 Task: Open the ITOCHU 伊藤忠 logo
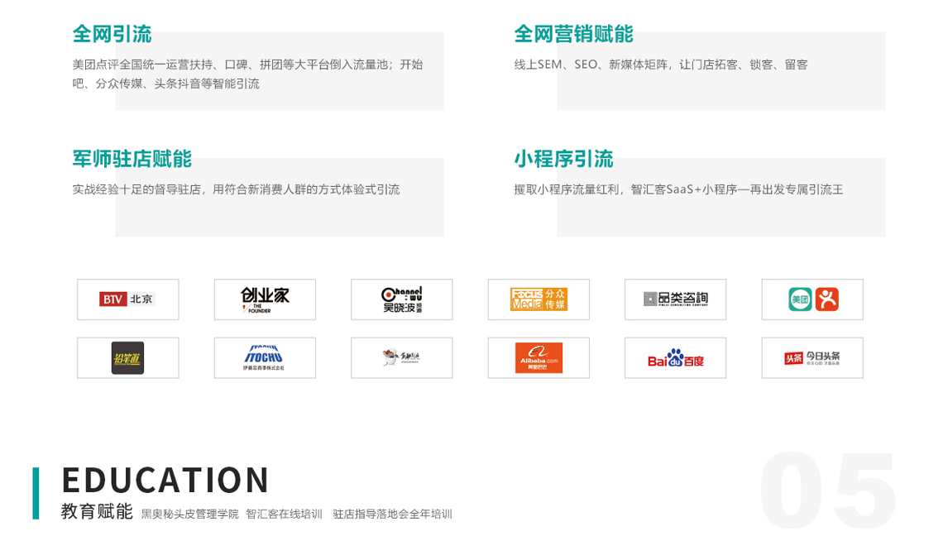[265, 358]
